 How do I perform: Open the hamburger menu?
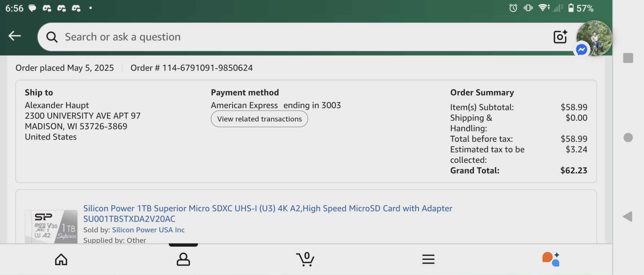(428, 259)
